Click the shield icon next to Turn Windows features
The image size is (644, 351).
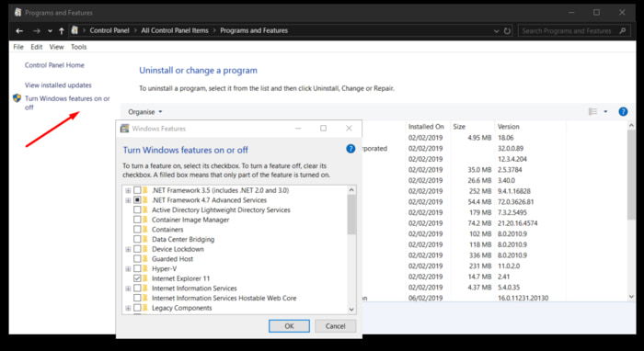pyautogui.click(x=17, y=98)
